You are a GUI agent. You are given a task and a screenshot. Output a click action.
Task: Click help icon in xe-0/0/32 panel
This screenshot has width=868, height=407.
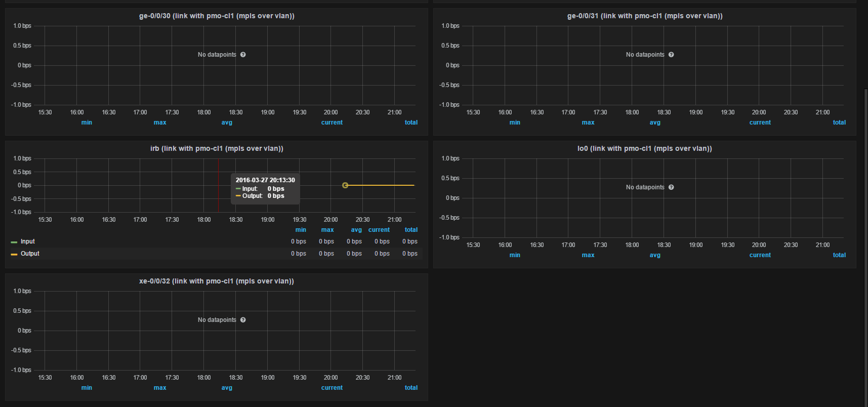point(243,320)
